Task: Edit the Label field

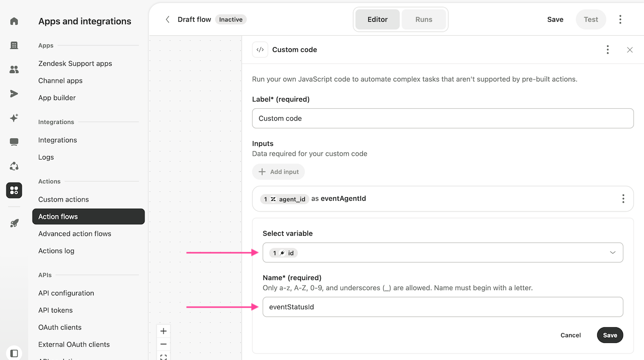Action: tap(443, 118)
